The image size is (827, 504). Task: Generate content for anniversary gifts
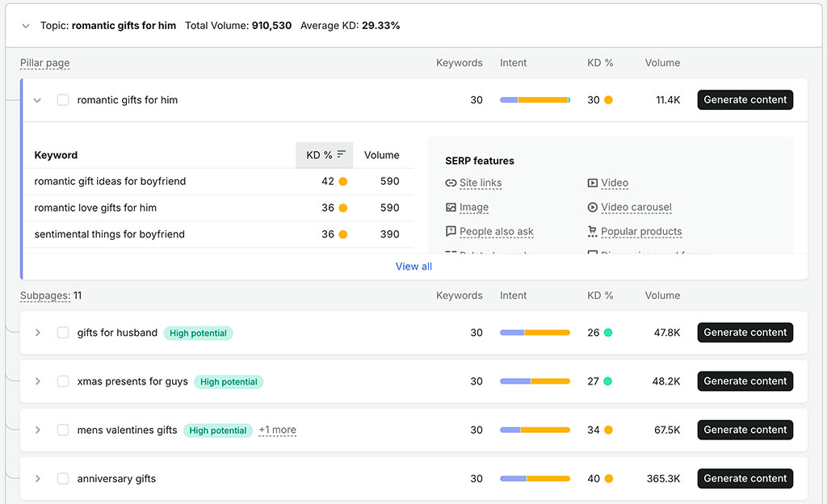745,479
